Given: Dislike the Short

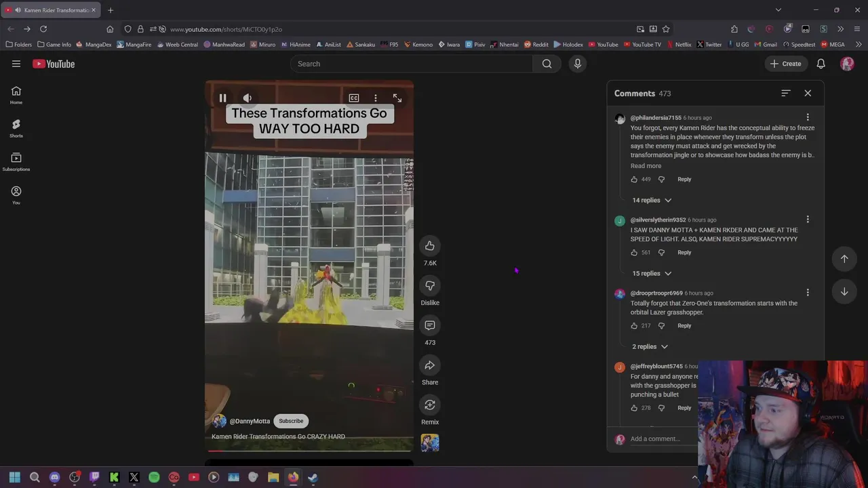Looking at the screenshot, I should point(430,285).
